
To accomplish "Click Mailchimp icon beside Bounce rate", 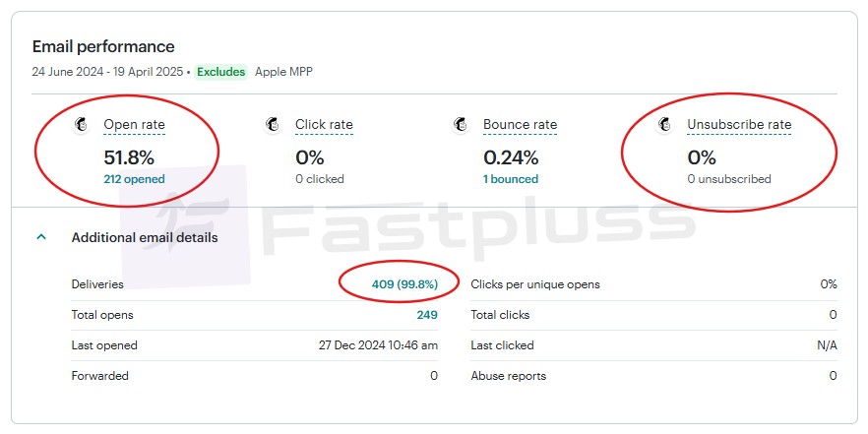I will [x=461, y=125].
